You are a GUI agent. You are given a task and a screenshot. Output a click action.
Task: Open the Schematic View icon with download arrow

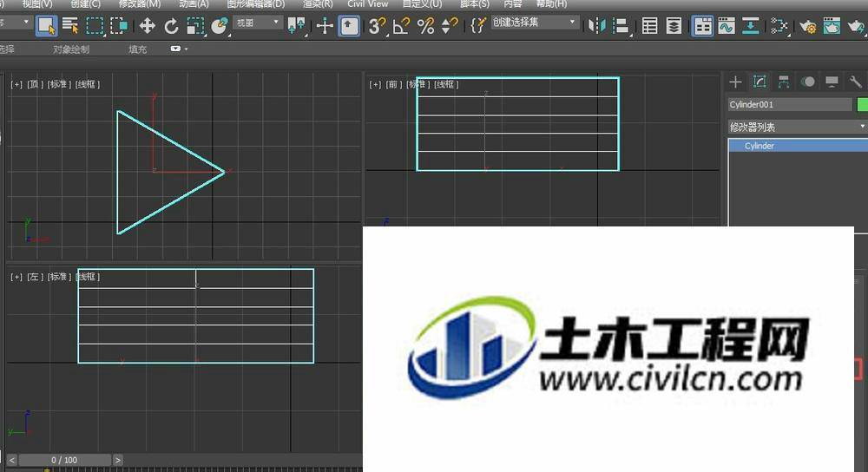tap(751, 26)
